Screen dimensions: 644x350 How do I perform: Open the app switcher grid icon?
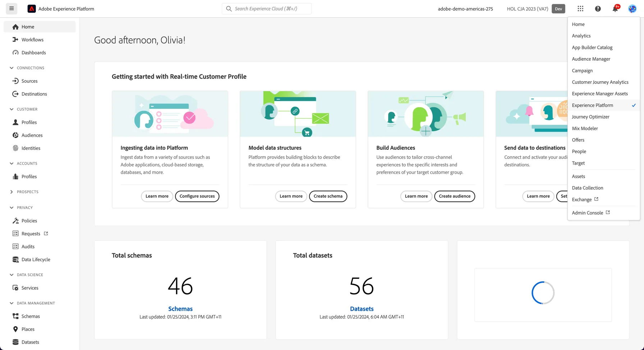[x=580, y=9]
